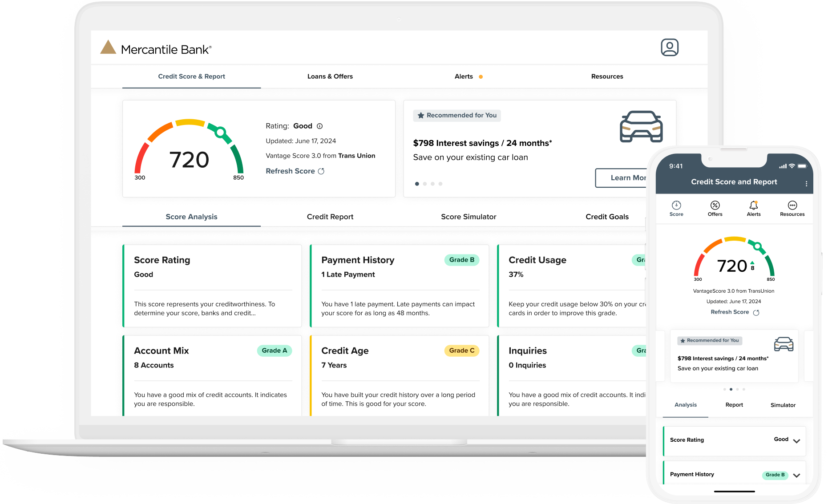Select the second carousel dot on the desktop
The image size is (828, 504).
coord(425,184)
